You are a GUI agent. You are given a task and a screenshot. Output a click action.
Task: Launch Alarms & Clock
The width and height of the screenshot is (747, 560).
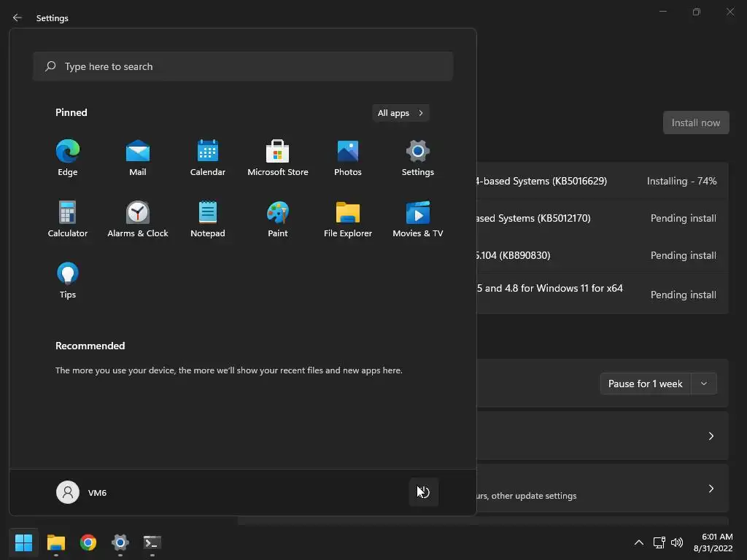pyautogui.click(x=138, y=219)
